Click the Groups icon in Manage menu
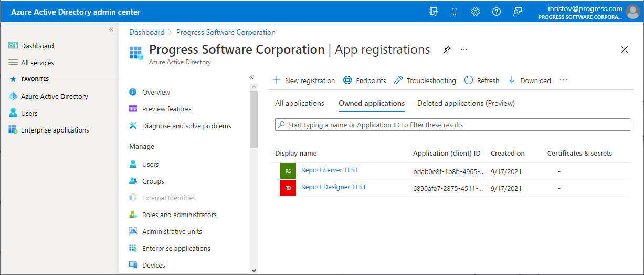Image resolution: width=644 pixels, height=275 pixels. pos(133,181)
